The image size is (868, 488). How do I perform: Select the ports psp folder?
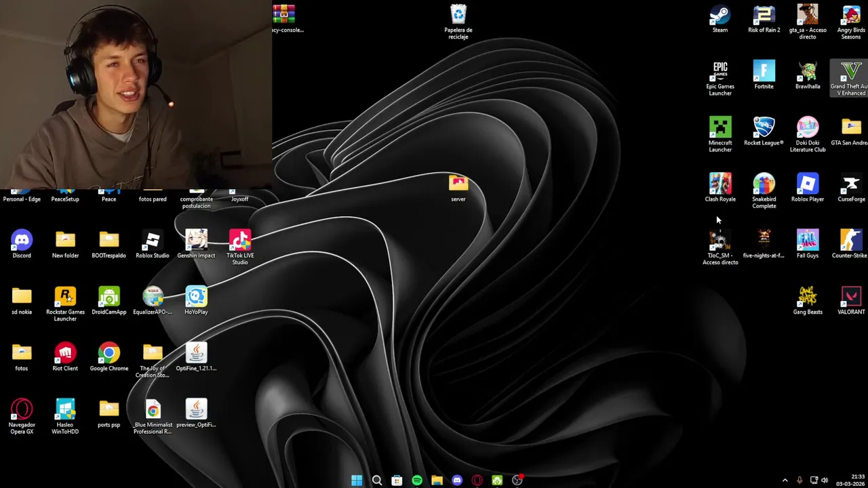(108, 413)
